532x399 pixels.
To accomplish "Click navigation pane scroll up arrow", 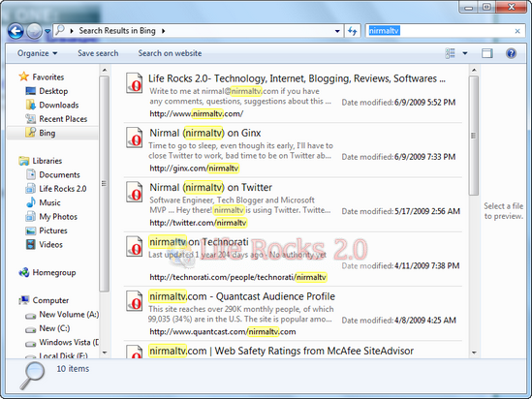I will point(105,70).
